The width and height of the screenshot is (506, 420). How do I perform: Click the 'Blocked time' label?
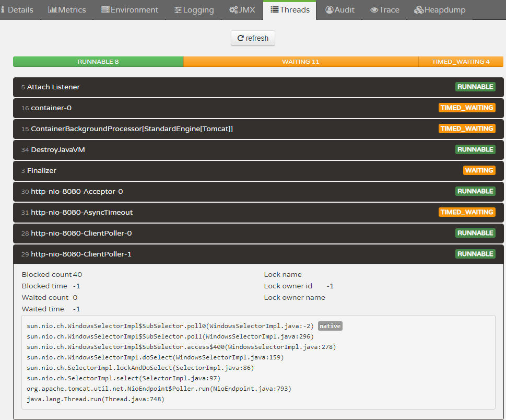point(44,286)
